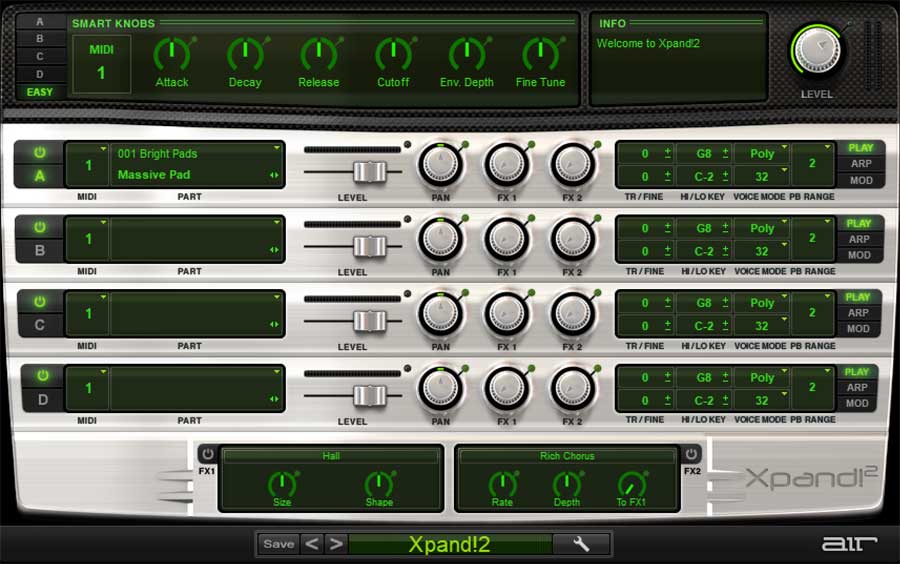Click the Env. Depth smart knob

pyautogui.click(x=467, y=55)
